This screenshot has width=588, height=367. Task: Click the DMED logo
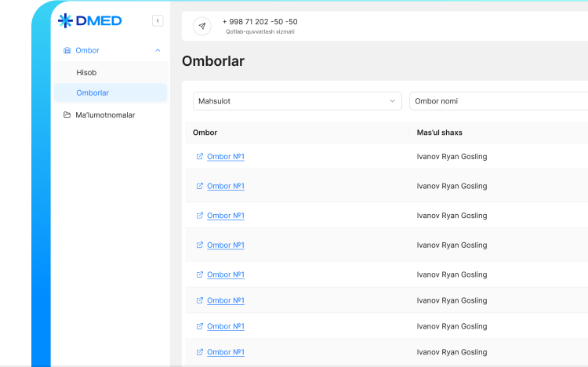[90, 20]
